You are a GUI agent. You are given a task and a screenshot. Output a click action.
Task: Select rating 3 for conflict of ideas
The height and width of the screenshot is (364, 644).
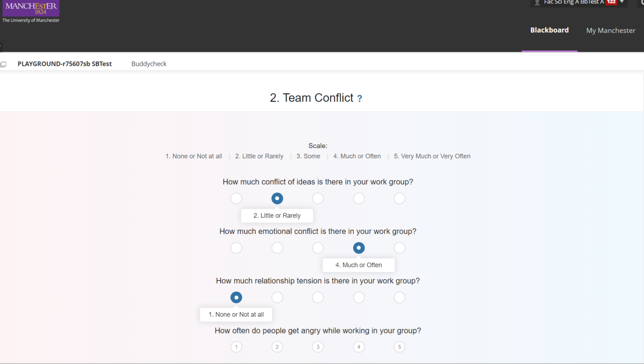(x=318, y=198)
